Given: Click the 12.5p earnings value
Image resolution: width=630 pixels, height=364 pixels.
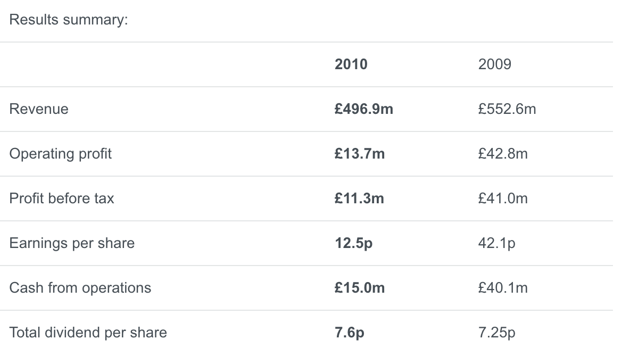Looking at the screenshot, I should (353, 244).
